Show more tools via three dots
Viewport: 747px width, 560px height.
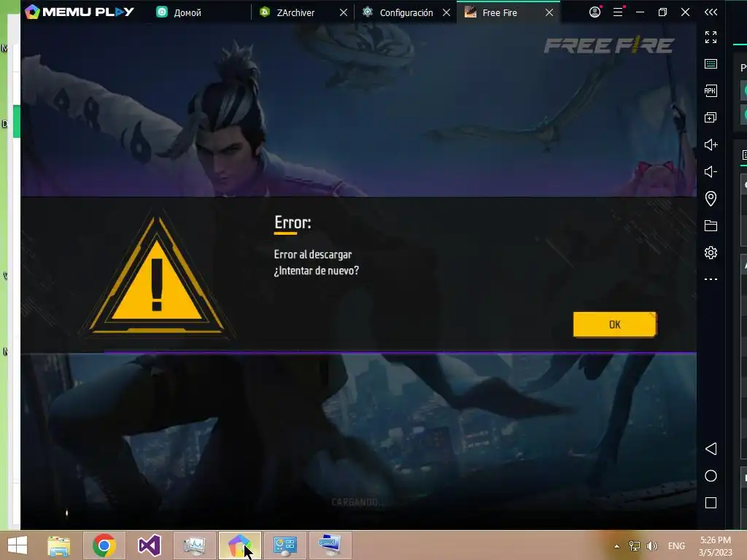pyautogui.click(x=711, y=279)
